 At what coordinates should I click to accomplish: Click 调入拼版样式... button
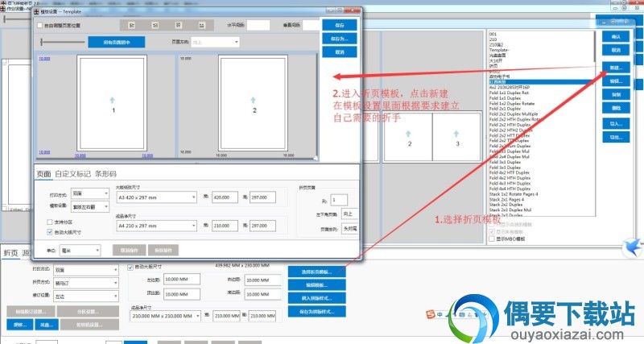(316, 298)
